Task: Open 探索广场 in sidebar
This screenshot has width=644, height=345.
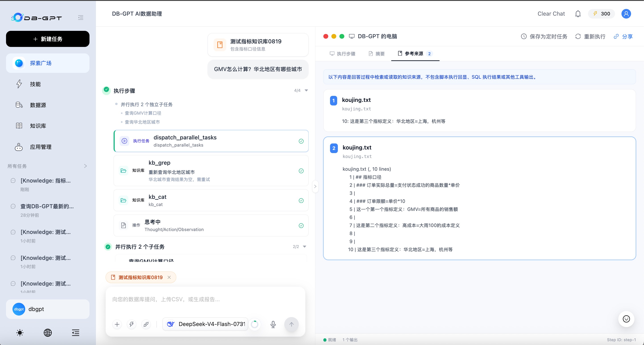Action: click(48, 63)
